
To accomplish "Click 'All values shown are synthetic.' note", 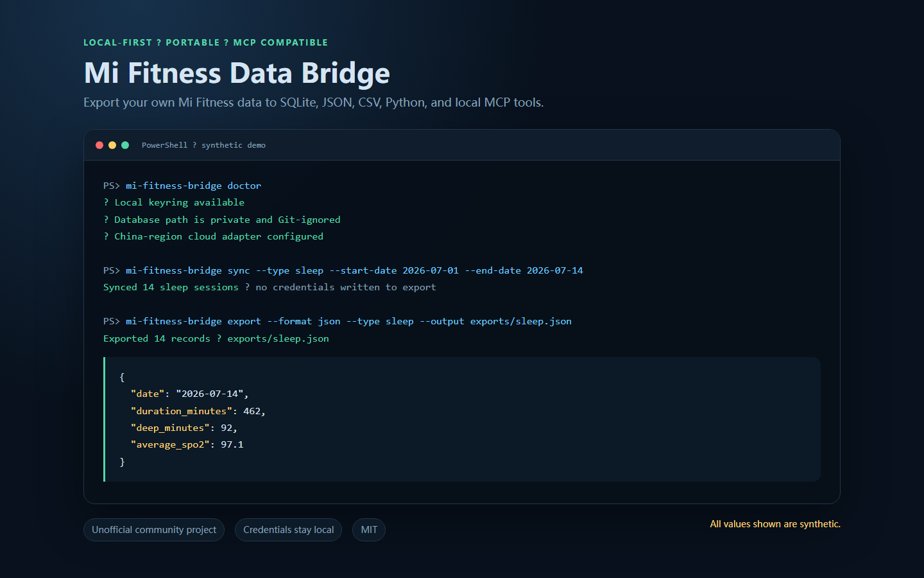I will tap(775, 524).
